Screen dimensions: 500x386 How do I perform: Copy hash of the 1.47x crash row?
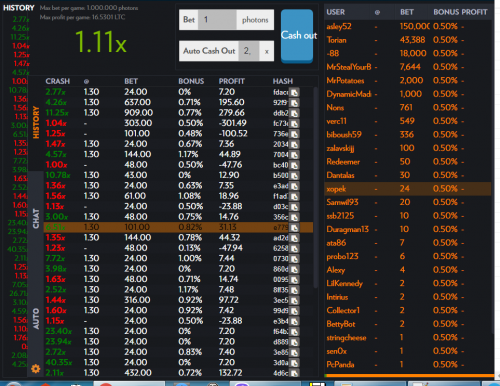[294, 144]
